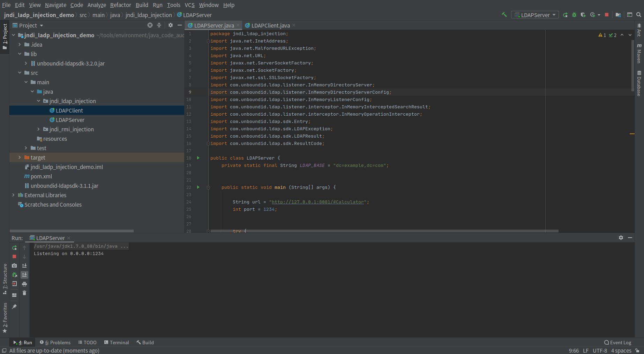The image size is (644, 354).
Task: Rerun LDAPServer in Run panel
Action: point(14,248)
